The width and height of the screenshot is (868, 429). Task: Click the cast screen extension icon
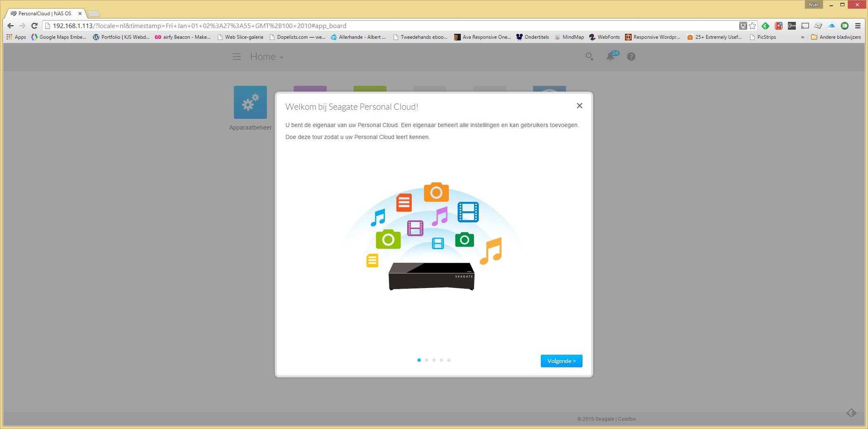[805, 26]
